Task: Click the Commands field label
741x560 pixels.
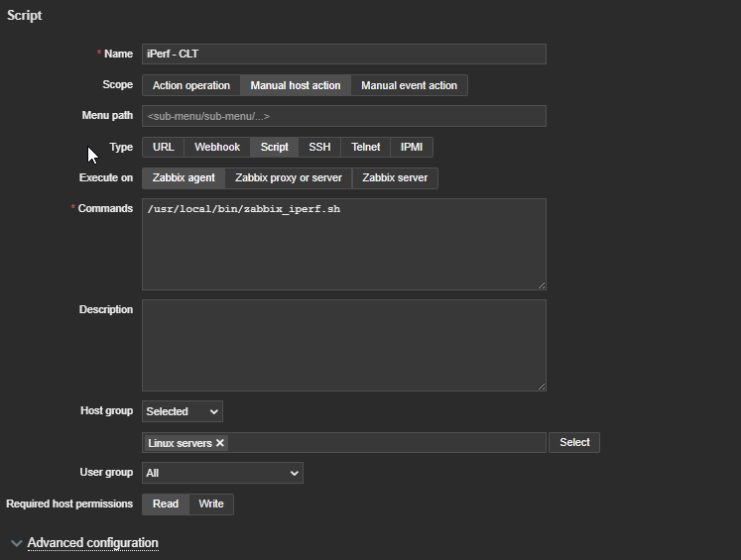Action: (x=105, y=208)
